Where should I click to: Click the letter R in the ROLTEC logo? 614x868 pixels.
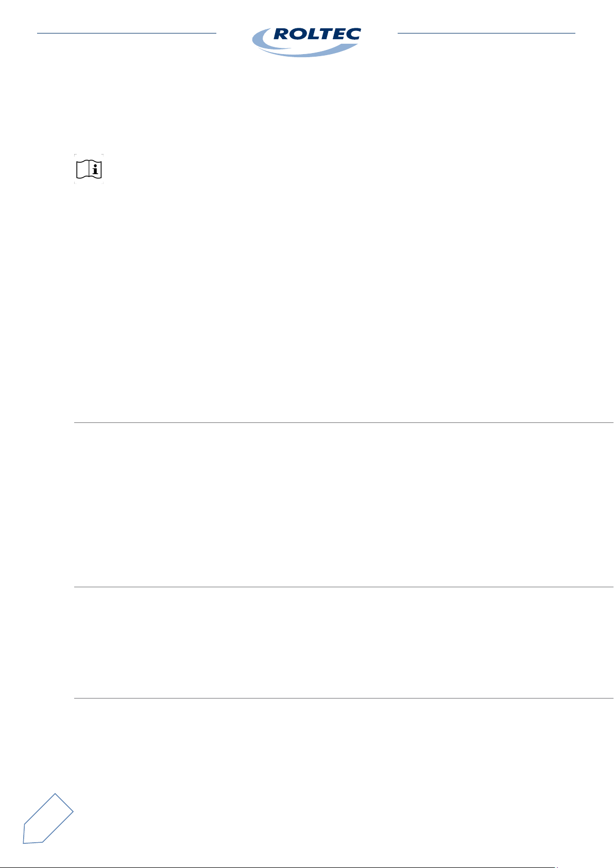[x=281, y=35]
